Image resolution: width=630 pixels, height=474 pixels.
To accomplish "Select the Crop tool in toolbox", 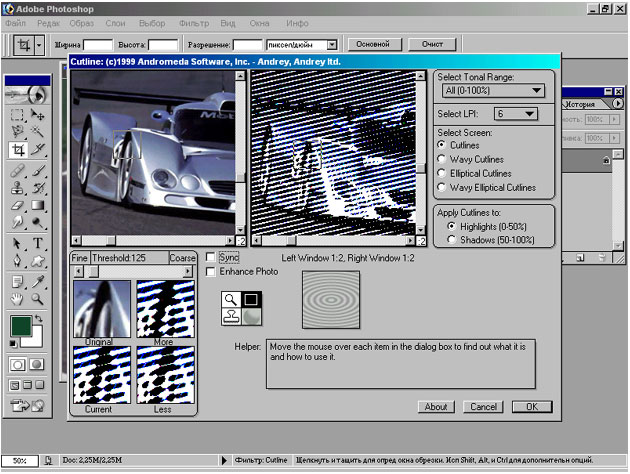I will pyautogui.click(x=18, y=150).
